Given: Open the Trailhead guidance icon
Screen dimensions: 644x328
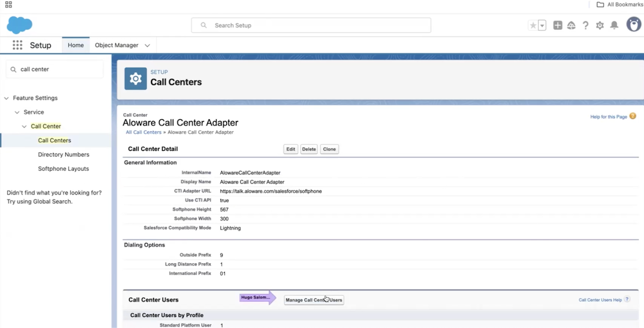Looking at the screenshot, I should tap(571, 25).
